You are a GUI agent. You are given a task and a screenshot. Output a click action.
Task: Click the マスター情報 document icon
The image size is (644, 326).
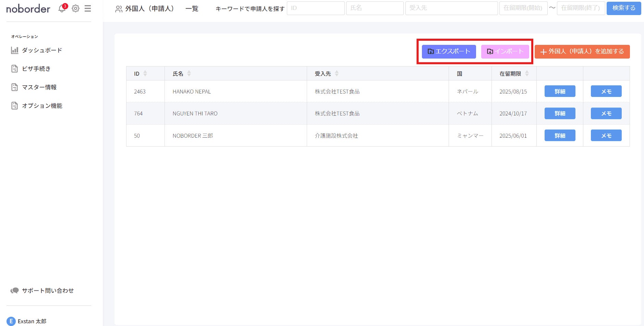[14, 87]
